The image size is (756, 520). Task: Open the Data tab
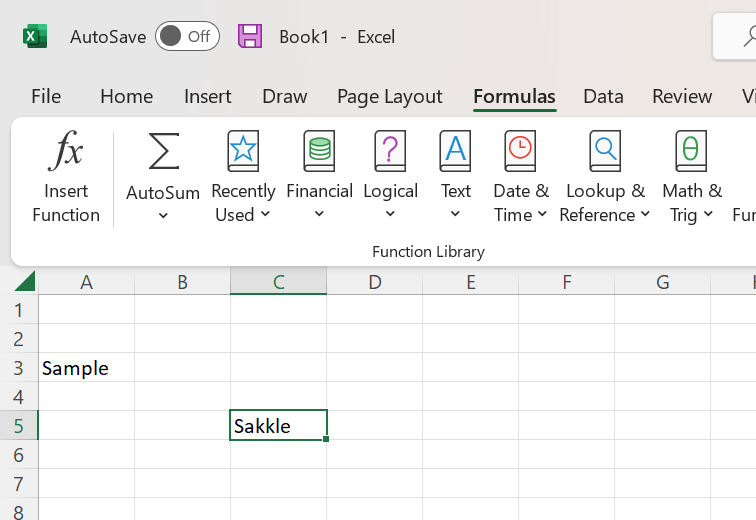click(603, 96)
